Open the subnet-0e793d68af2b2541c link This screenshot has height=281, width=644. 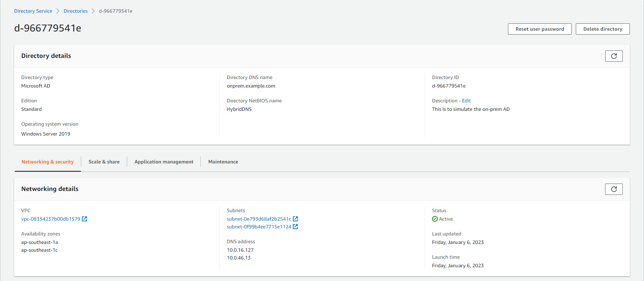pyautogui.click(x=259, y=219)
